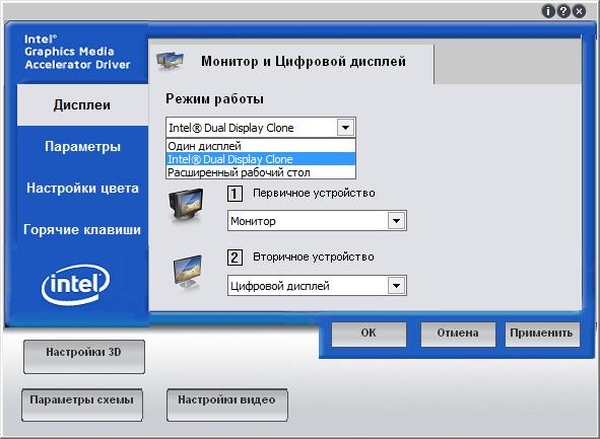Open Параметры схемы settings

click(82, 405)
